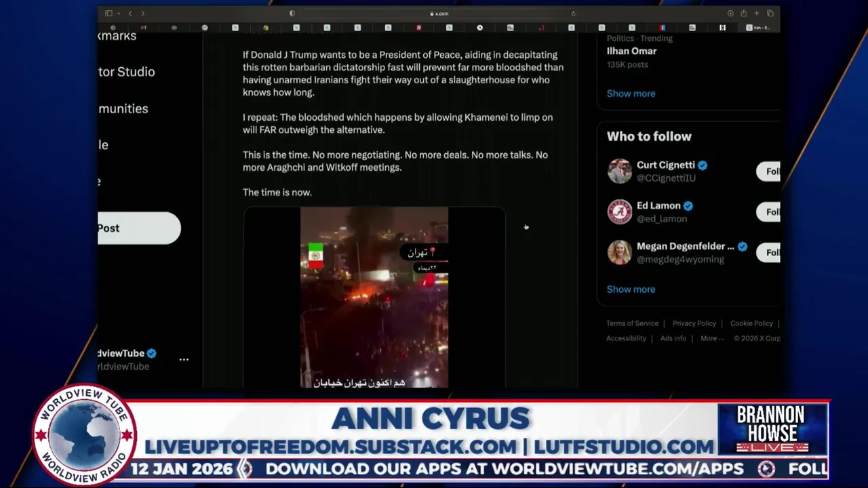Image resolution: width=868 pixels, height=488 pixels.
Task: Open the privacy shield icon
Action: 292,14
